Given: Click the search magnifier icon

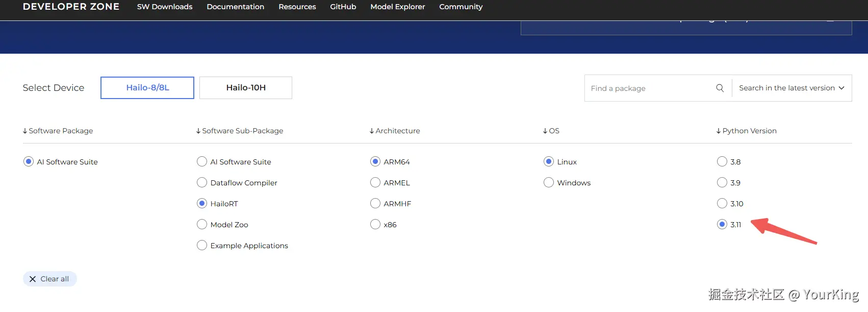Looking at the screenshot, I should 720,88.
